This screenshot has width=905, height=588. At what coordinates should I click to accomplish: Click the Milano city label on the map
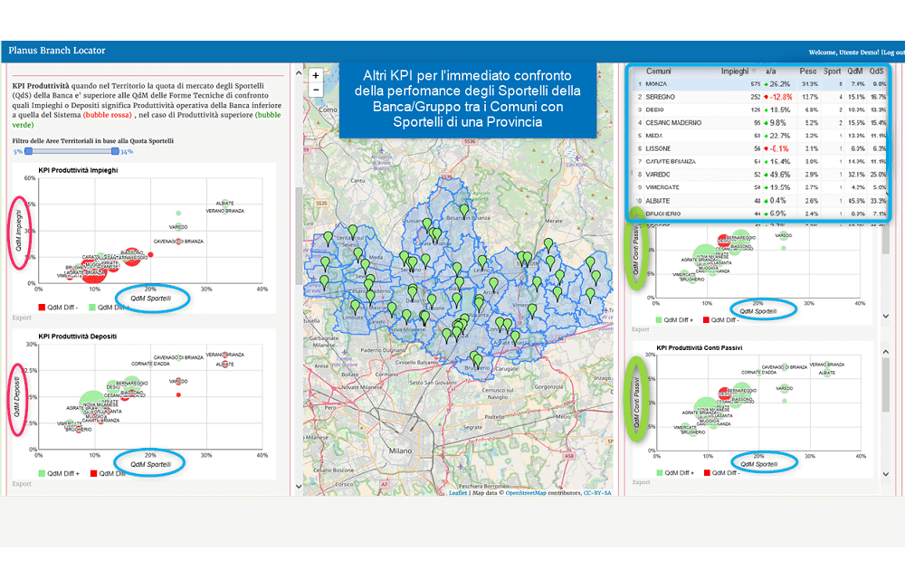coord(401,450)
